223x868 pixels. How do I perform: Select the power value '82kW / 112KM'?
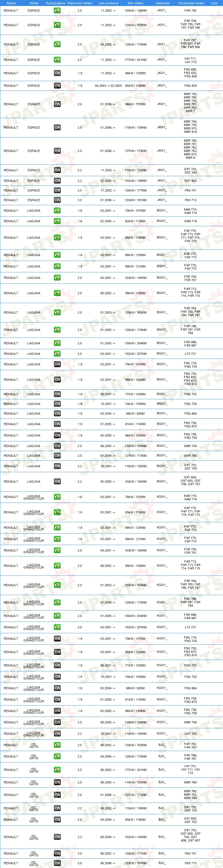point(135,221)
